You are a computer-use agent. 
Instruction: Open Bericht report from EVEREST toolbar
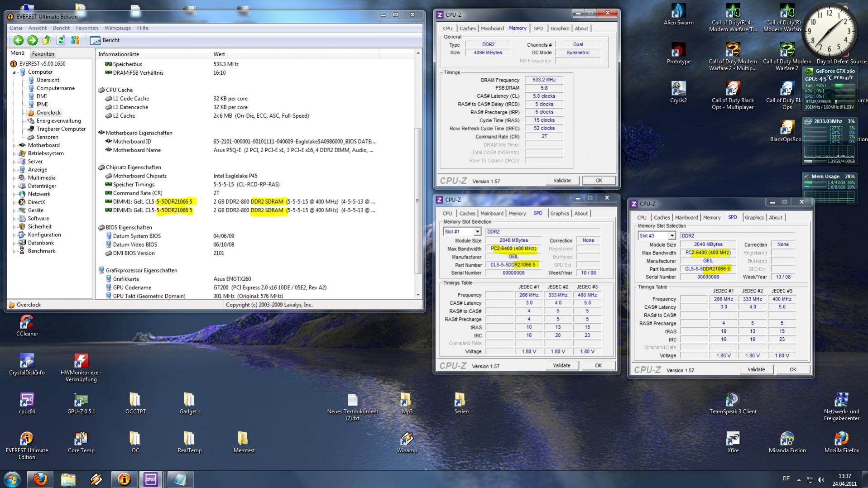pyautogui.click(x=105, y=40)
